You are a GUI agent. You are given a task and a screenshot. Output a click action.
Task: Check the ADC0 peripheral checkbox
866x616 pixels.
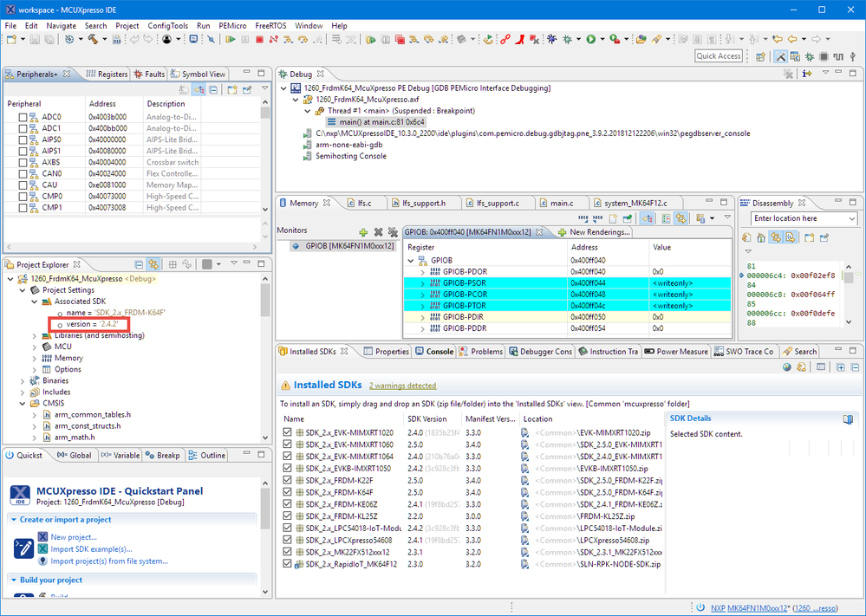[x=23, y=117]
